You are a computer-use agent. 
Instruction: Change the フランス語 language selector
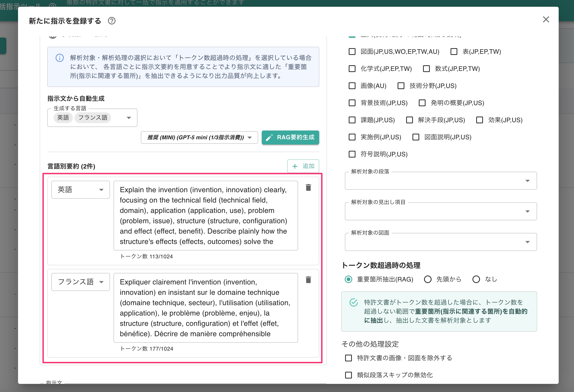(80, 282)
